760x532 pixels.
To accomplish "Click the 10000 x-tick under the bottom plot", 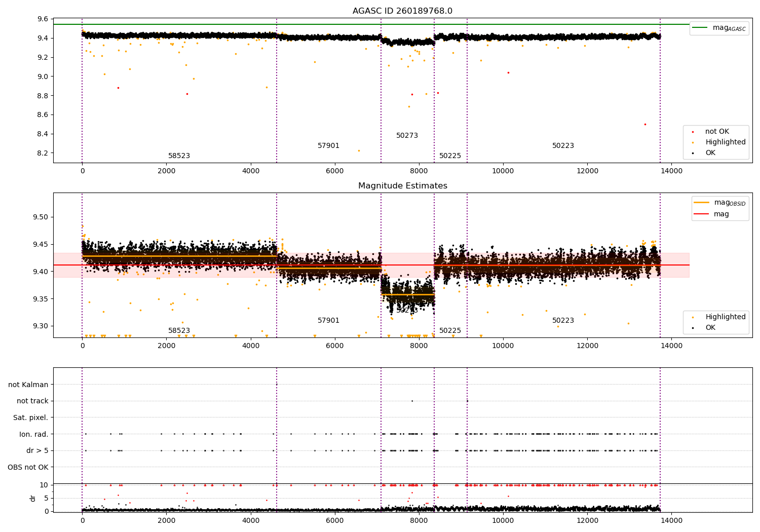I will [x=503, y=520].
